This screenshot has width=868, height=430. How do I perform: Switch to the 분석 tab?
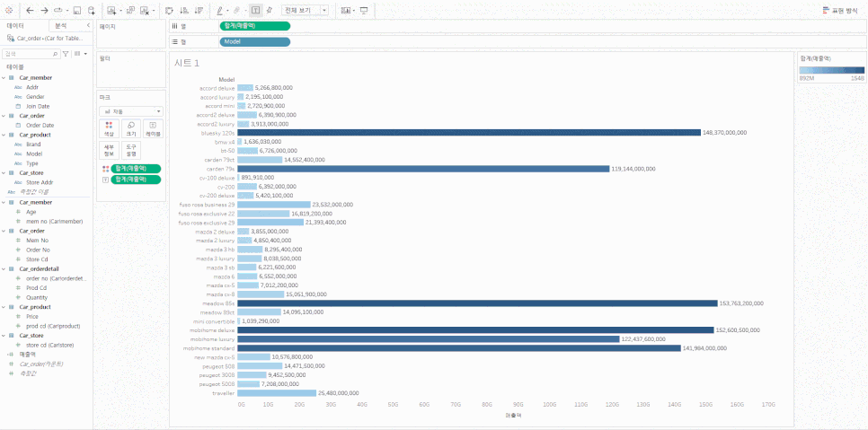pyautogui.click(x=60, y=25)
